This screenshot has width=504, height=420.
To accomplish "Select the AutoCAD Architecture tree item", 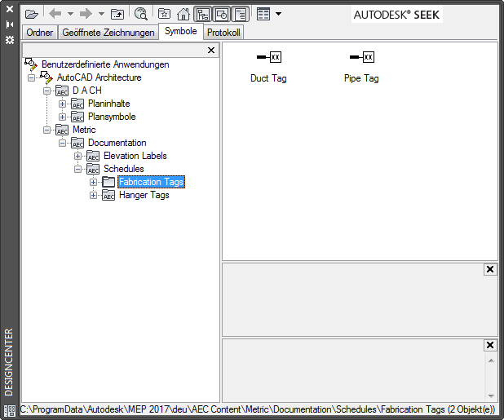I will point(99,77).
